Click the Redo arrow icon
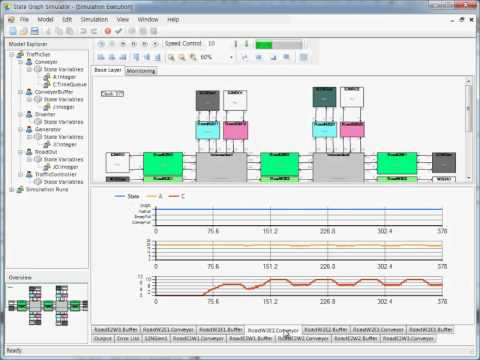Screen dimensions: 480x360 point(94,31)
